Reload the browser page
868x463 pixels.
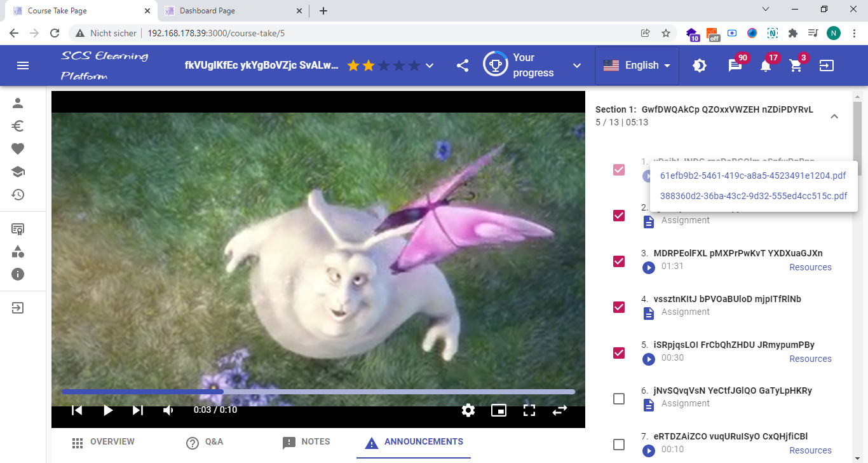click(55, 33)
